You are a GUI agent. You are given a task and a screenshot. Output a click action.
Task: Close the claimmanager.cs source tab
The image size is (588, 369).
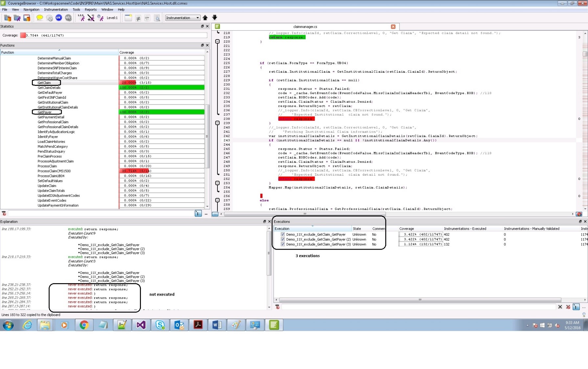point(393,27)
